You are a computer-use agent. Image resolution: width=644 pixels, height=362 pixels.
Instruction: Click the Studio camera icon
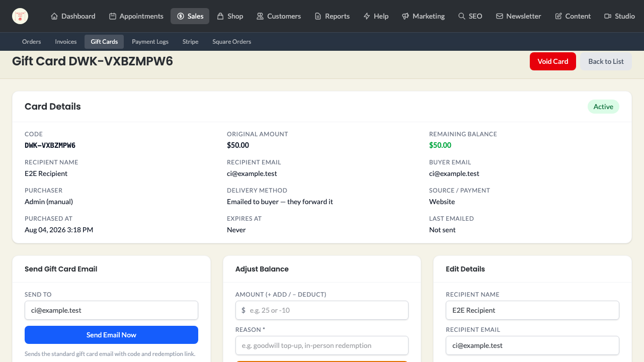pyautogui.click(x=608, y=16)
